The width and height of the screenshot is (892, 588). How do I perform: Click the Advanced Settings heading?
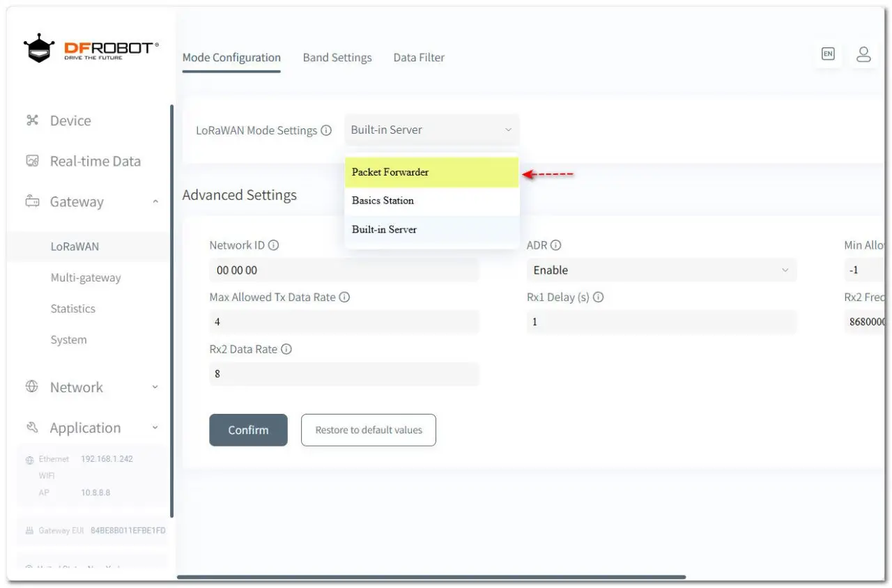[240, 195]
